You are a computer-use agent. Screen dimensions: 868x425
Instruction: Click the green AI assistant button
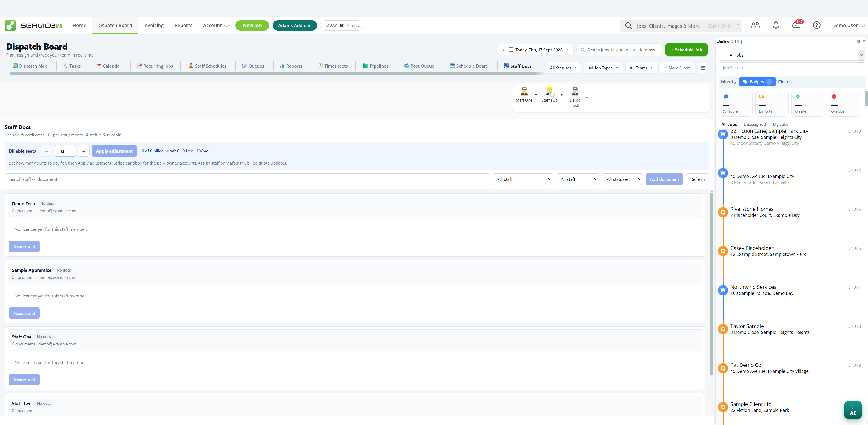point(853,410)
